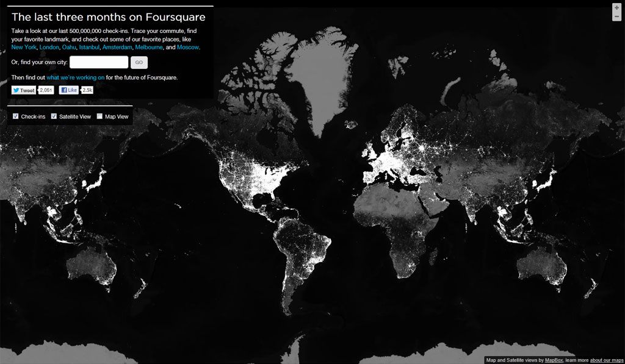Screen dimensions: 625x364
Task: Disable the Satellite View checkbox
Action: [54, 116]
